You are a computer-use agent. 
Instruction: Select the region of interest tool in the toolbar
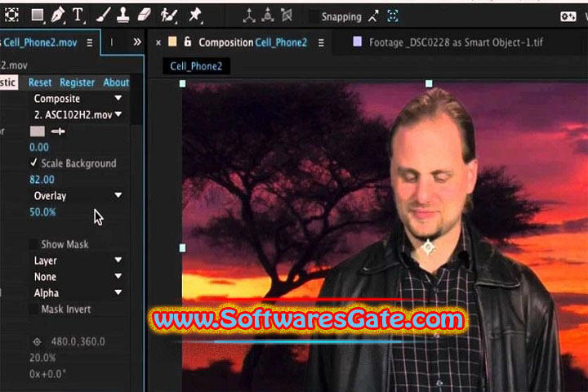[11, 15]
